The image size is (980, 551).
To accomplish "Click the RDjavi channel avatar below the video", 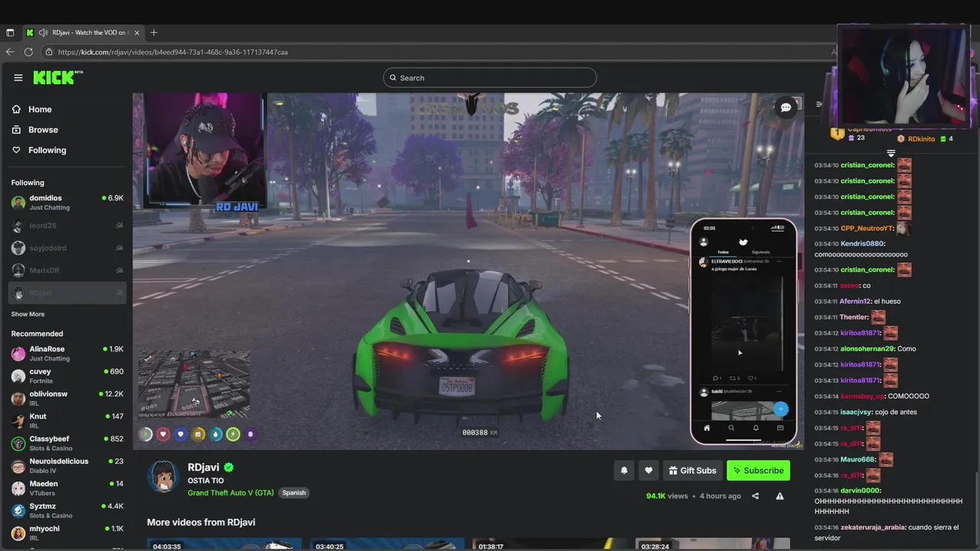I will click(163, 477).
